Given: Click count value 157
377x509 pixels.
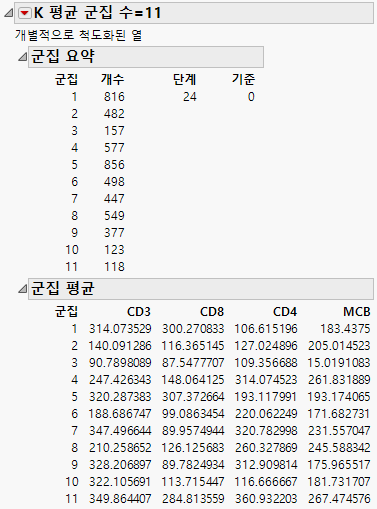Looking at the screenshot, I should (114, 131).
